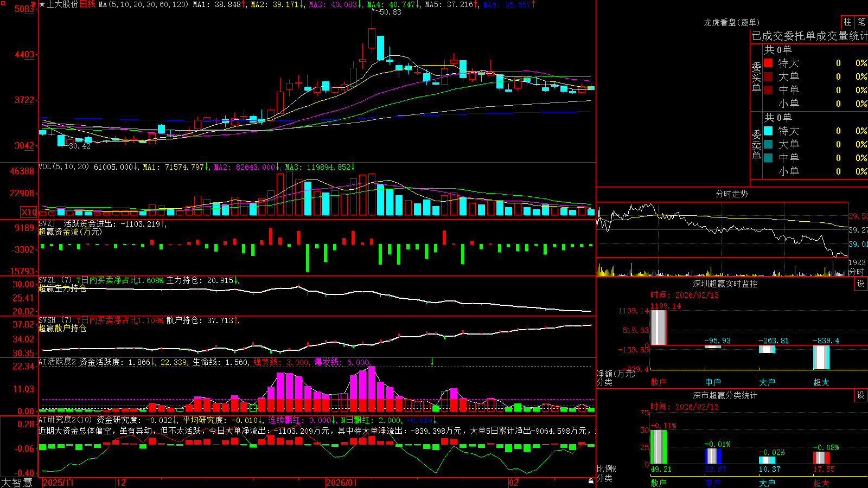Click the 散户 bar labeled 1199.14

coord(659,328)
